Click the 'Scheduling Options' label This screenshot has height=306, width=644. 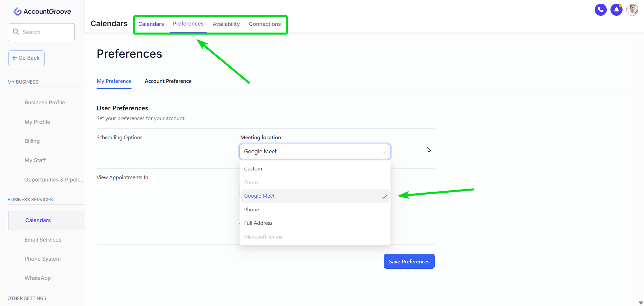[x=119, y=138]
